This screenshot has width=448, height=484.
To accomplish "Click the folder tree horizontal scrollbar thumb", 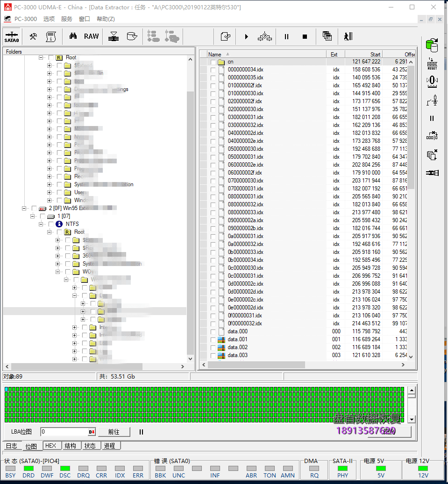I will (77, 366).
